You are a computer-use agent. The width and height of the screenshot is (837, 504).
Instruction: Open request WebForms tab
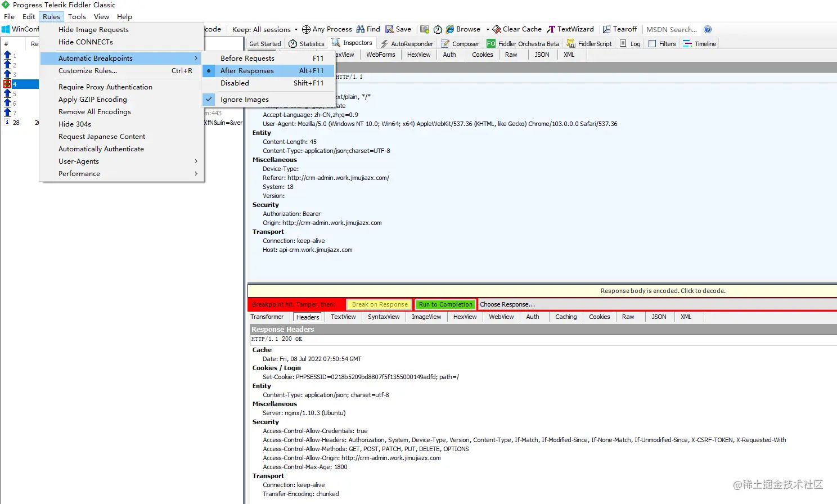tap(381, 55)
